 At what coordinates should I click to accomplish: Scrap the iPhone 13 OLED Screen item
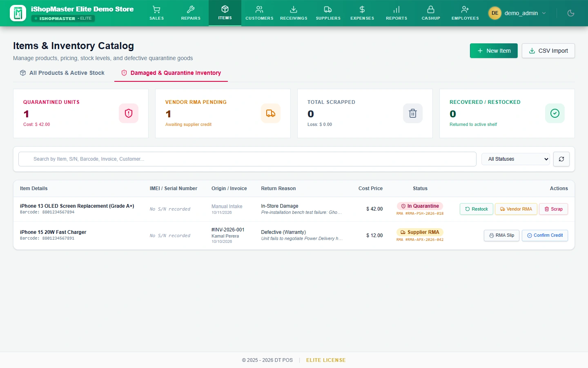(553, 209)
